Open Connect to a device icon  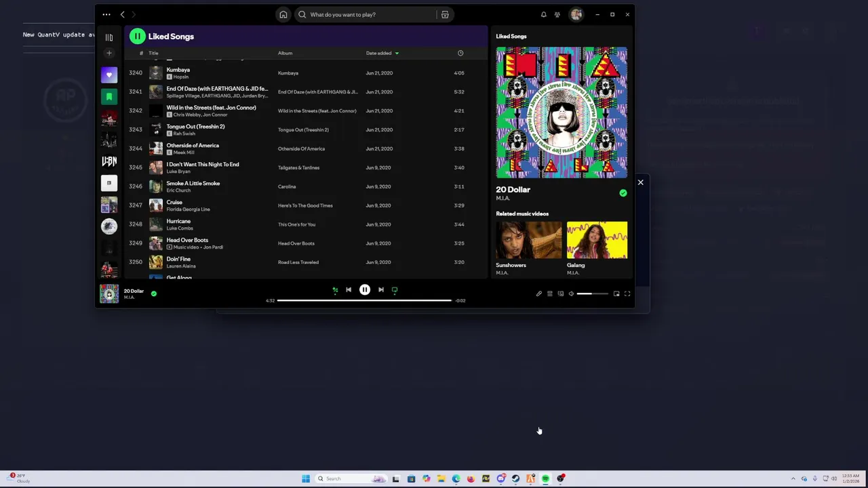click(x=561, y=294)
